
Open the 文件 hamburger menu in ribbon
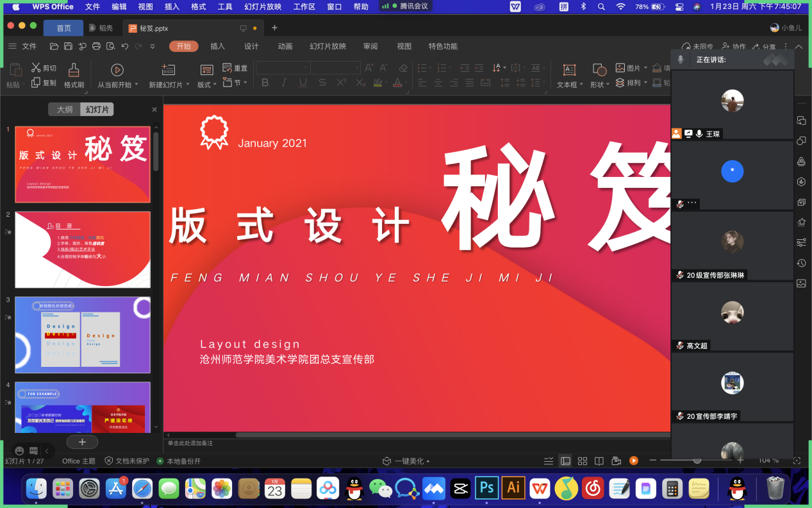click(22, 46)
